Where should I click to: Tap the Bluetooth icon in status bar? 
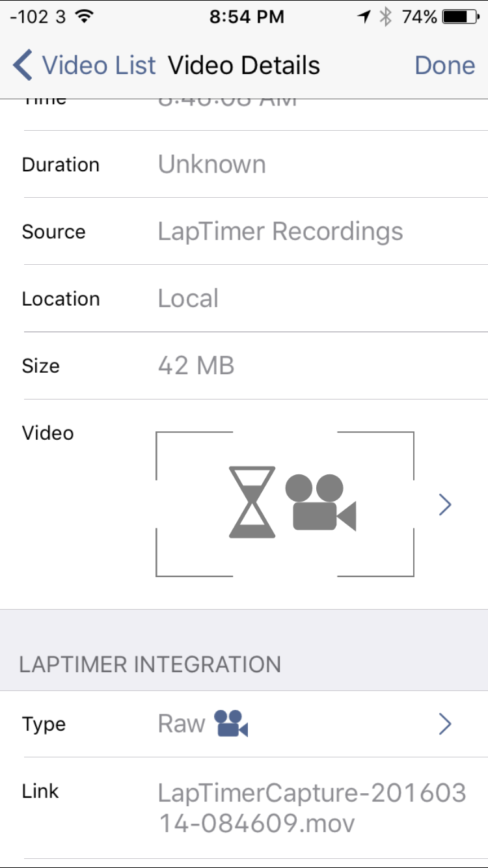coord(386,17)
